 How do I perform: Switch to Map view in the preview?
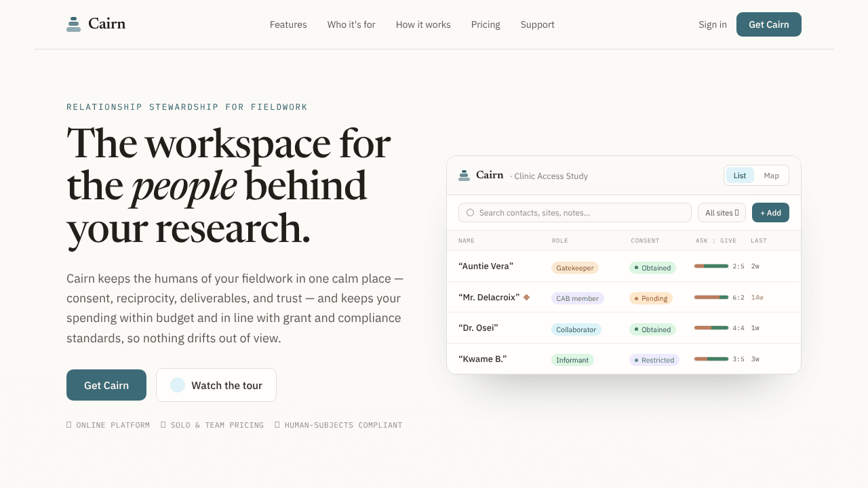tap(772, 176)
